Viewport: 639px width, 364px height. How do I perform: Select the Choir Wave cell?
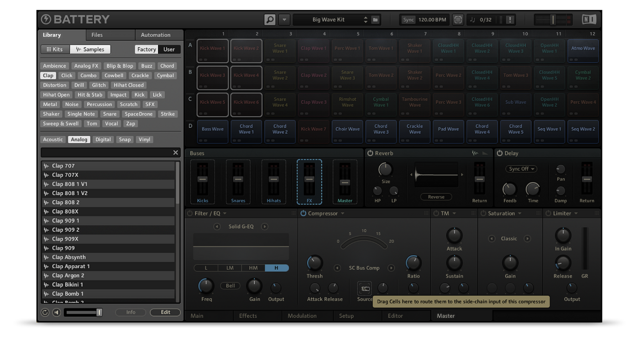coord(347,132)
